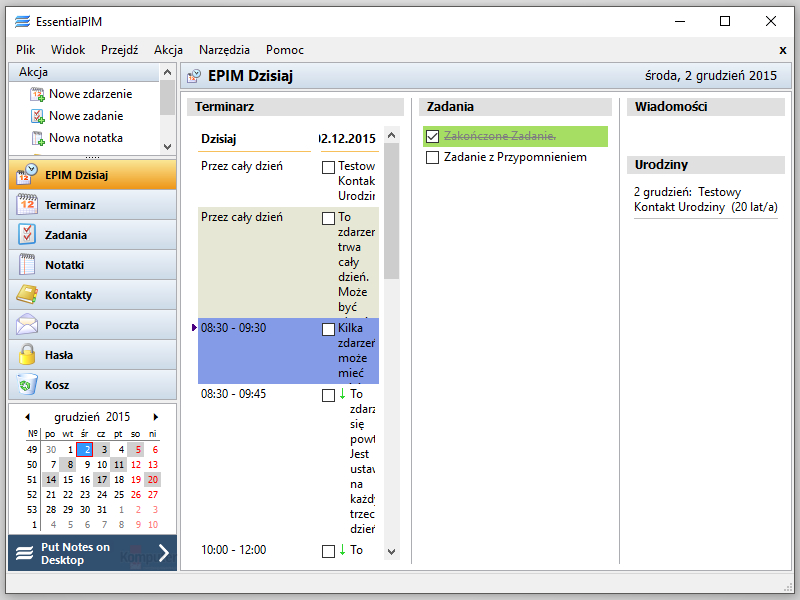Open the Kontakty address book icon
The width and height of the screenshot is (800, 600).
[x=27, y=295]
